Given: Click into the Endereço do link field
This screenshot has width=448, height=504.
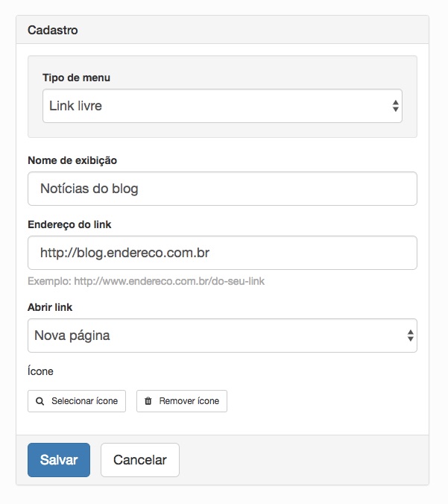Looking at the screenshot, I should pyautogui.click(x=222, y=253).
